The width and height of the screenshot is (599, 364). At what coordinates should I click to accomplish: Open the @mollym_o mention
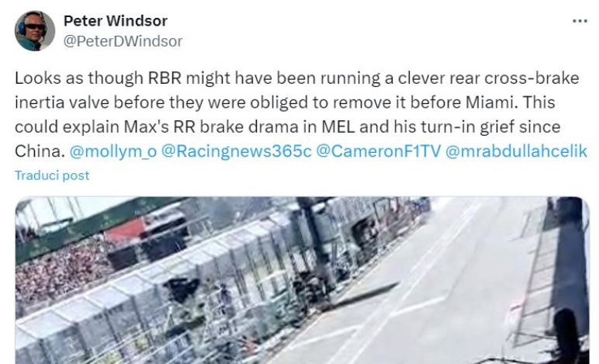113,151
